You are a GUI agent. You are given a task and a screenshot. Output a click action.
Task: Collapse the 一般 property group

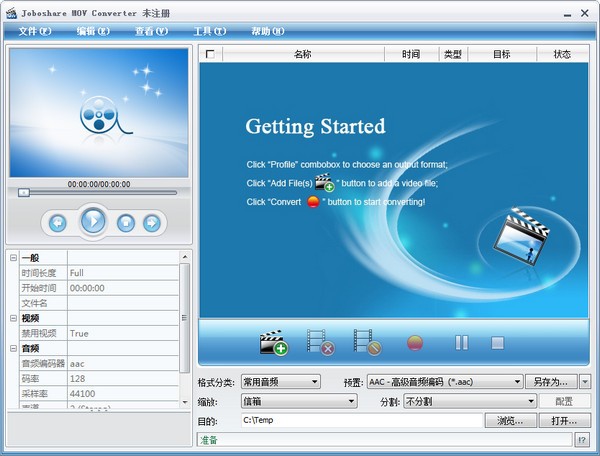click(x=13, y=258)
